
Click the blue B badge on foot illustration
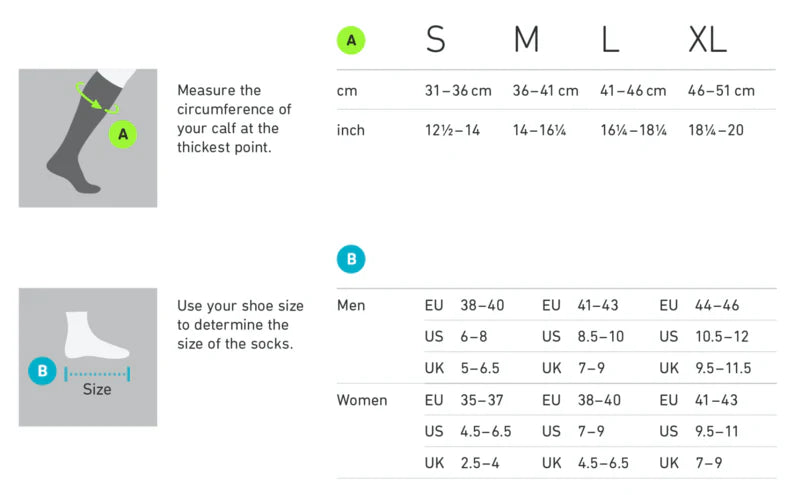click(x=42, y=372)
